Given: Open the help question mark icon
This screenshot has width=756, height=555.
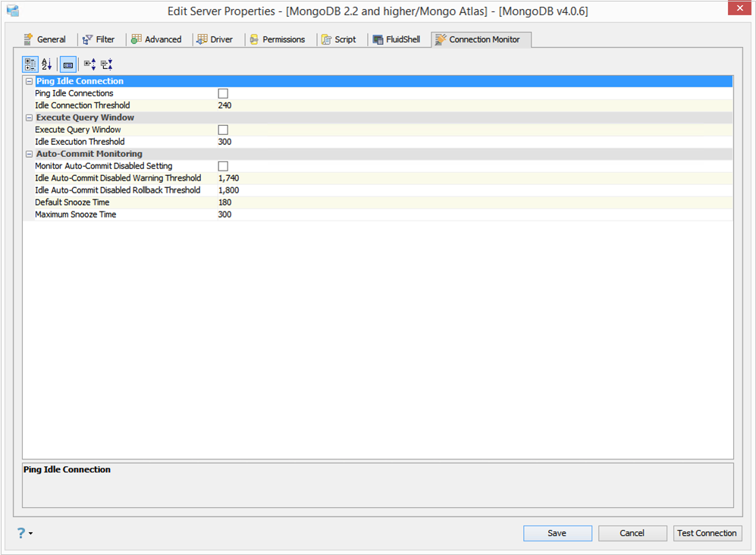Looking at the screenshot, I should coord(21,533).
